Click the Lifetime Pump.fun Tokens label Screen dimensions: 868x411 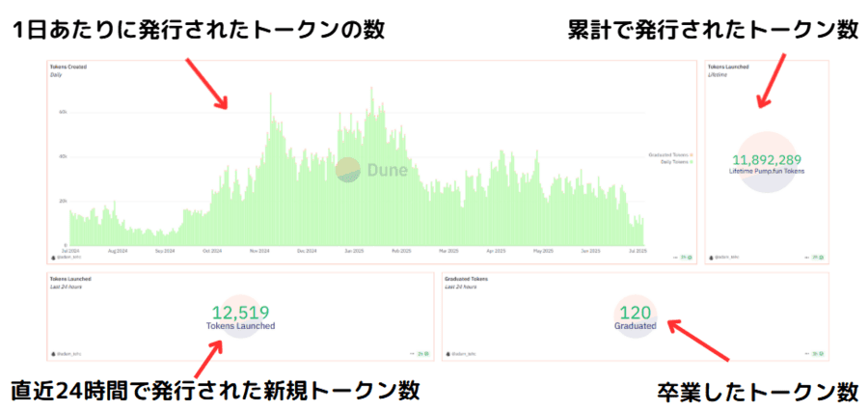tap(767, 172)
